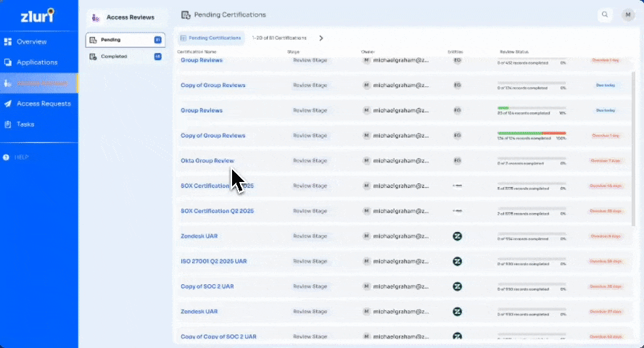Open the HELP link in sidebar

21,157
